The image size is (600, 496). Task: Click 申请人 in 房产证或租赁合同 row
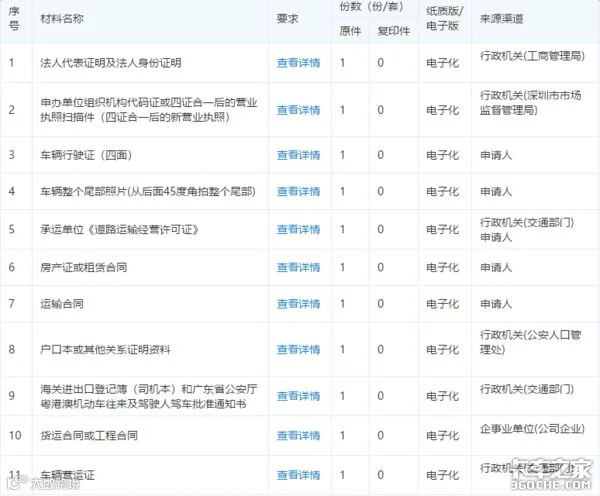click(x=496, y=267)
